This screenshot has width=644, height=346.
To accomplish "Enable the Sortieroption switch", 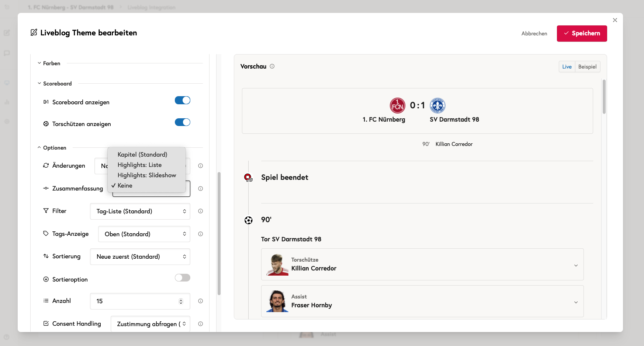I will [183, 277].
